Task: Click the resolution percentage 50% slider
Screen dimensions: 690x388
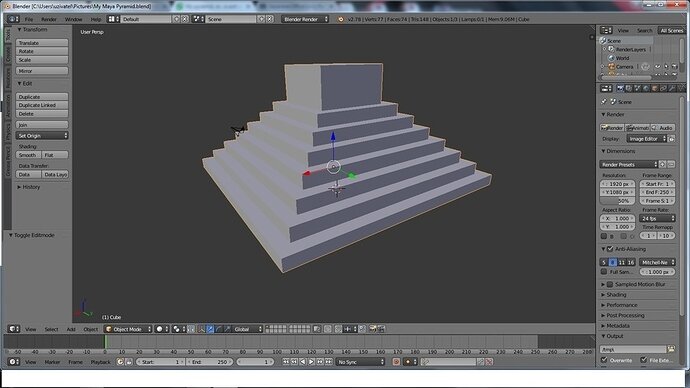Action: pyautogui.click(x=618, y=201)
